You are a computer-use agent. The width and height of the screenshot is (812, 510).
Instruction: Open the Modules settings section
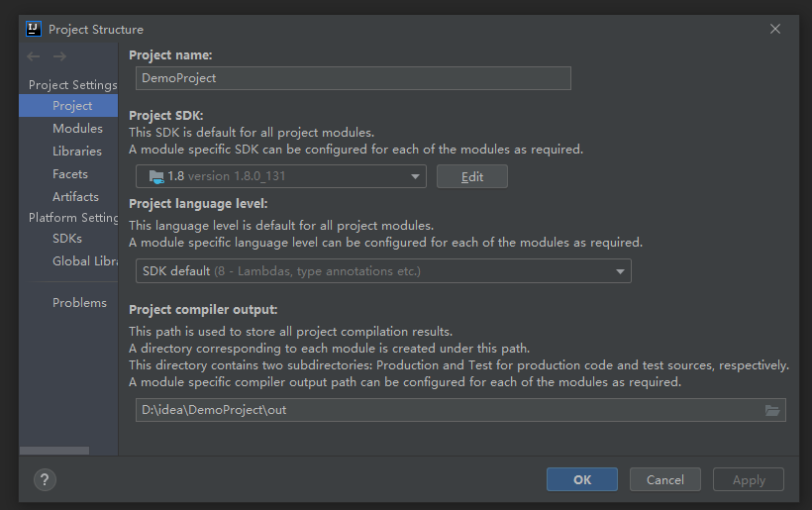click(77, 129)
